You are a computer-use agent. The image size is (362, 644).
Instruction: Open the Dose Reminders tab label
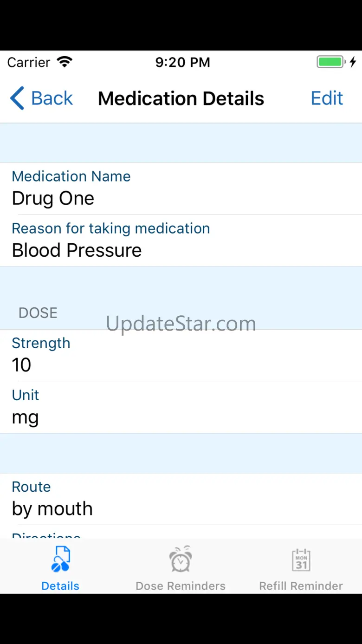[180, 586]
